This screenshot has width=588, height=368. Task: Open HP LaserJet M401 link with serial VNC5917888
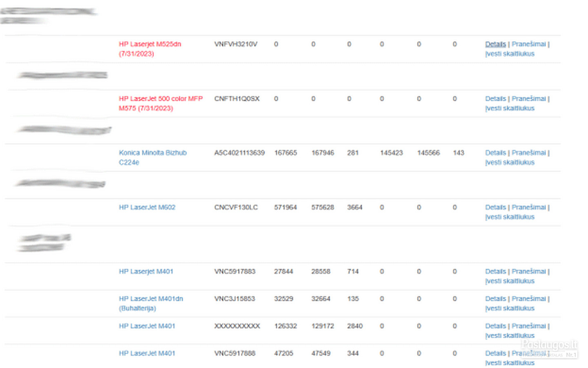(147, 353)
